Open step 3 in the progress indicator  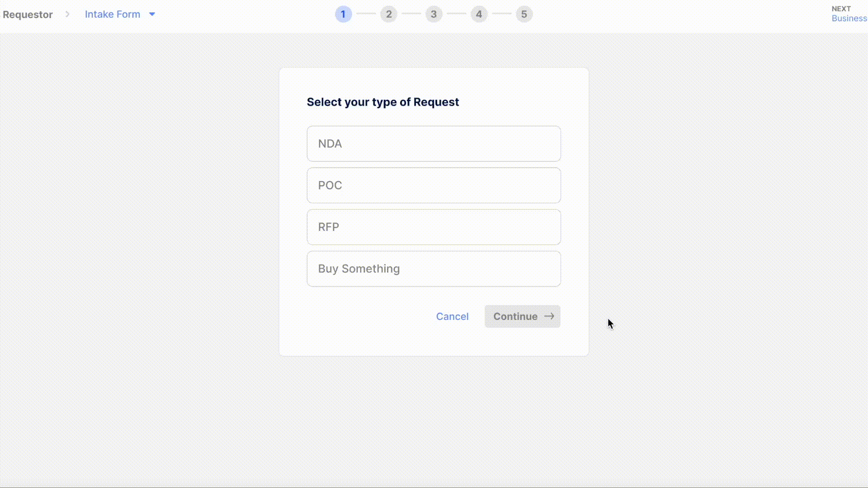point(434,14)
